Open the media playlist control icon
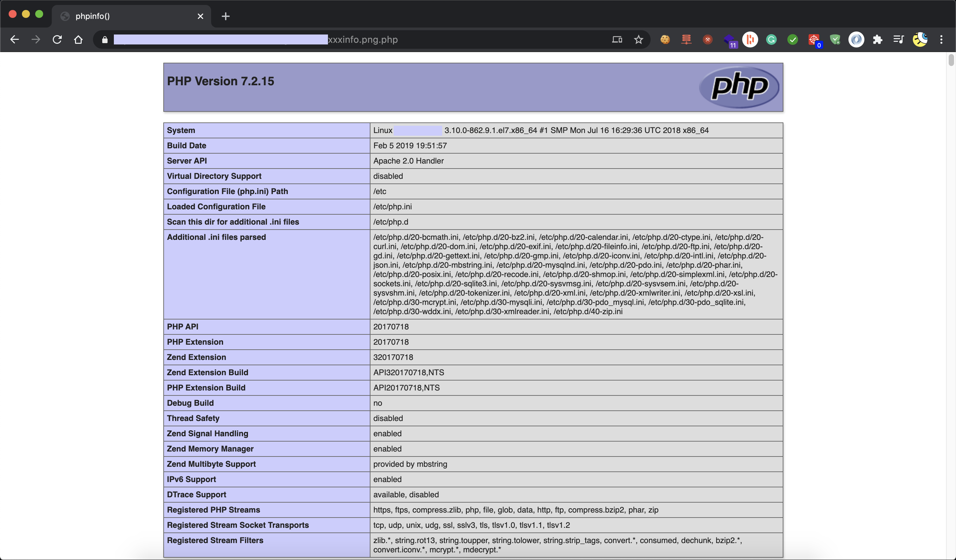 898,39
